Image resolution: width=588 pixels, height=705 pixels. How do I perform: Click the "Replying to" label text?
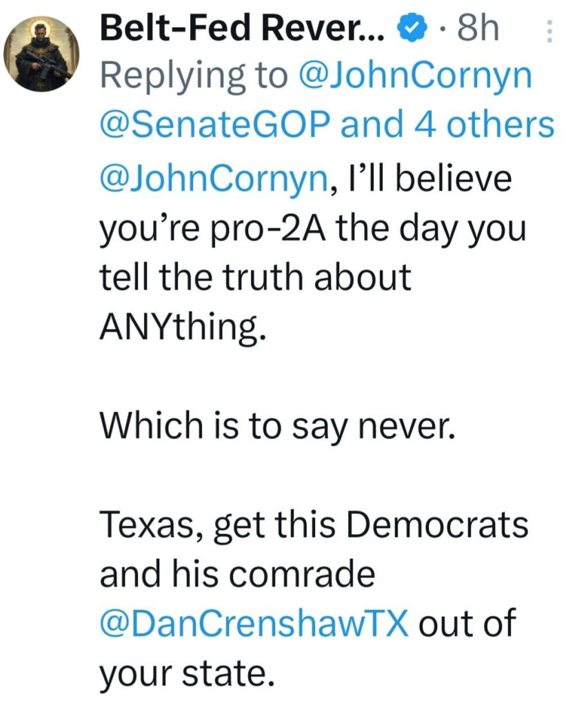tap(194, 76)
